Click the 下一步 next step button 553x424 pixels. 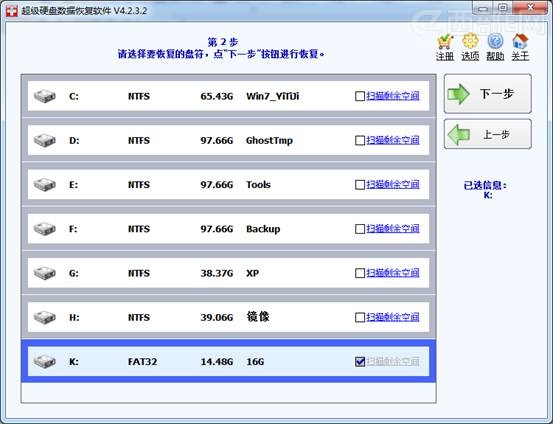coord(487,94)
